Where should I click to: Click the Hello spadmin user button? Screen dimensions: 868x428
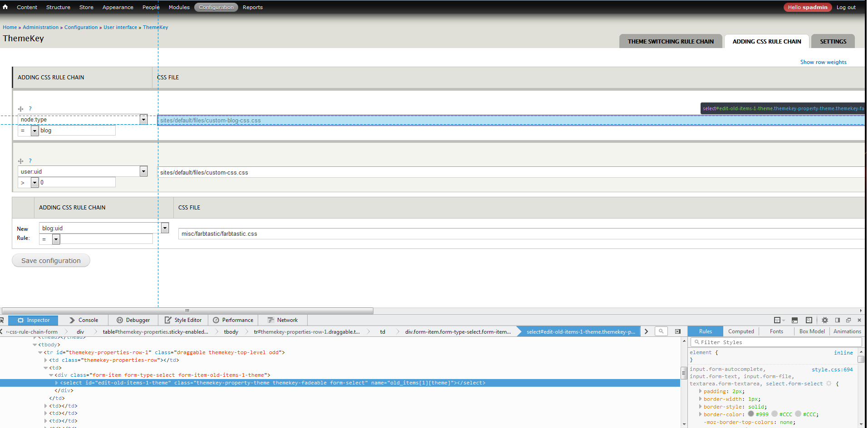pos(808,7)
